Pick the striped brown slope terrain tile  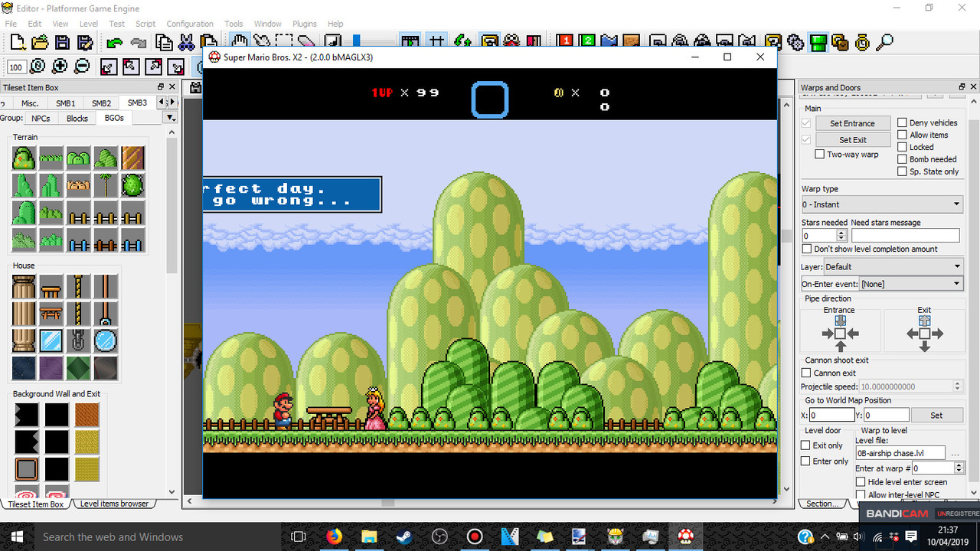(132, 158)
